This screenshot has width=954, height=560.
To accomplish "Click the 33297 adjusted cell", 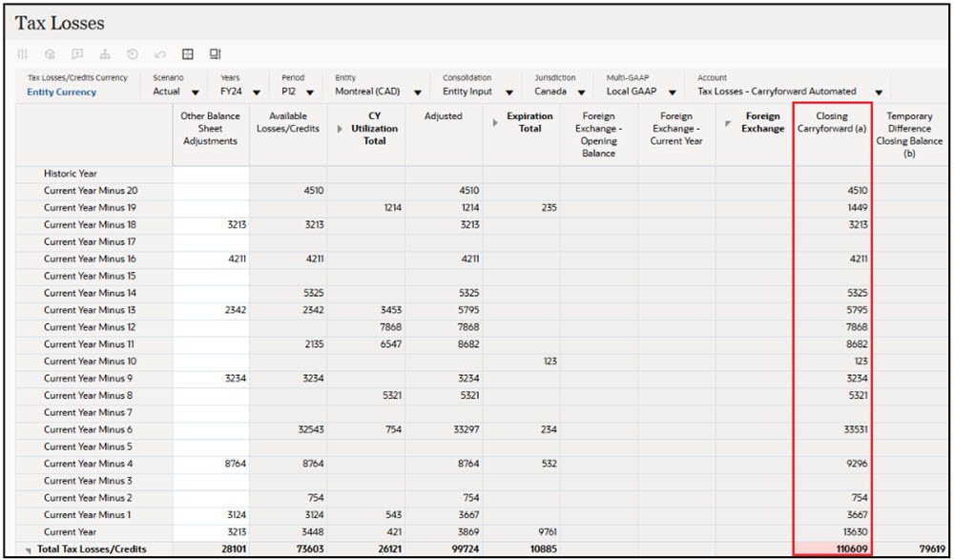I will coord(445,429).
